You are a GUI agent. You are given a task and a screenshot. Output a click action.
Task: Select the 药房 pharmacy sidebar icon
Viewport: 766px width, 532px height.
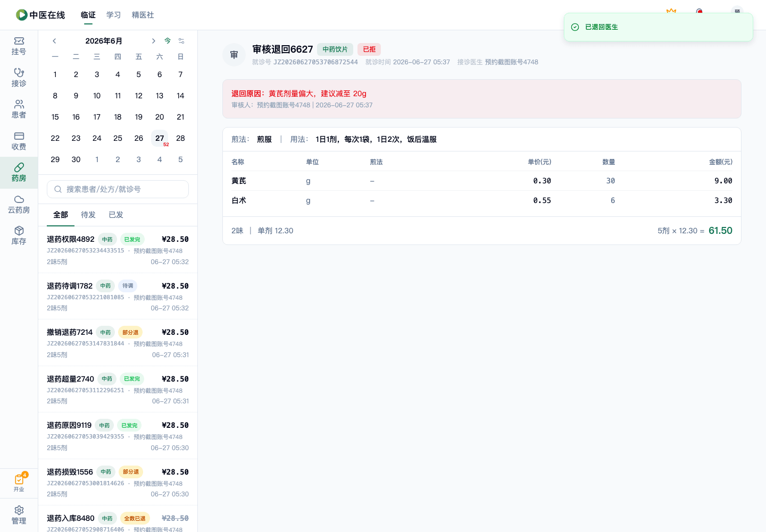click(19, 173)
